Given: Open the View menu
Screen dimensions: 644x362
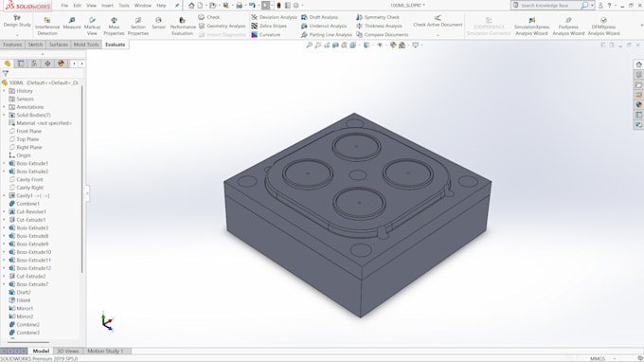Looking at the screenshot, I should coord(91,6).
